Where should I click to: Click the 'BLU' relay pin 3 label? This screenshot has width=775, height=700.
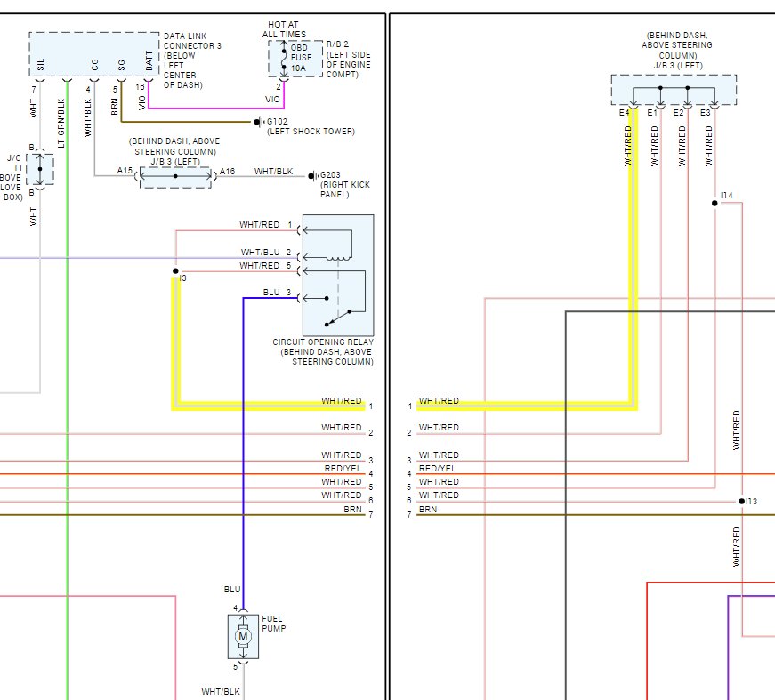[x=271, y=292]
